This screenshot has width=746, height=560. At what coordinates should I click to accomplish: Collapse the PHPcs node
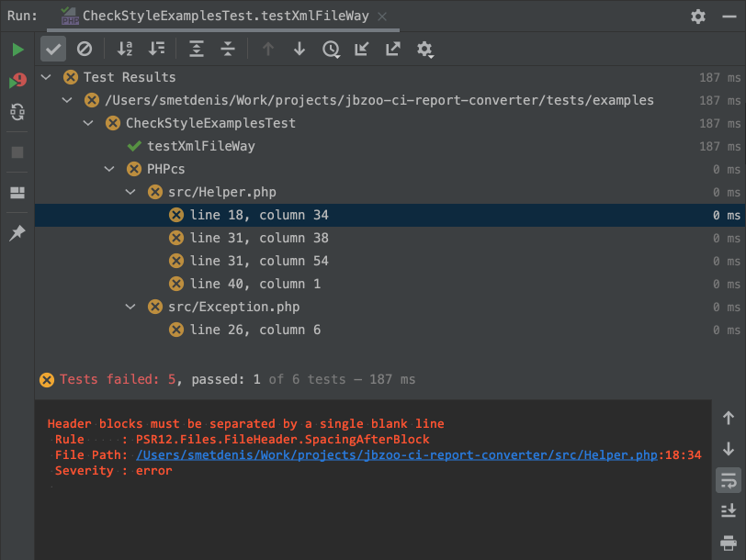coord(109,169)
